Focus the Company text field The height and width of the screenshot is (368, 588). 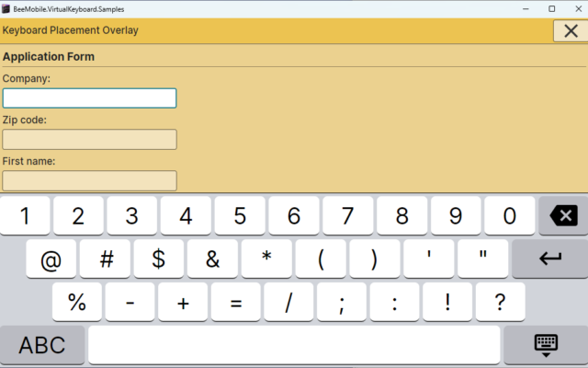(89, 98)
